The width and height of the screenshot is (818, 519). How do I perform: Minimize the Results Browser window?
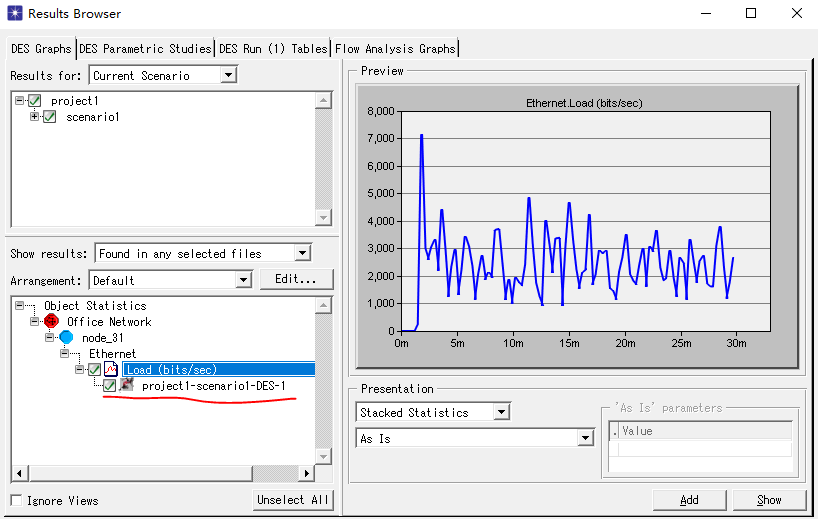tap(706, 13)
